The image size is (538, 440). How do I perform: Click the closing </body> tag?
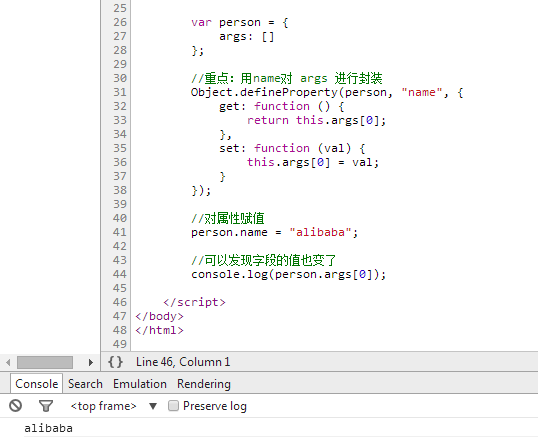[x=160, y=316]
